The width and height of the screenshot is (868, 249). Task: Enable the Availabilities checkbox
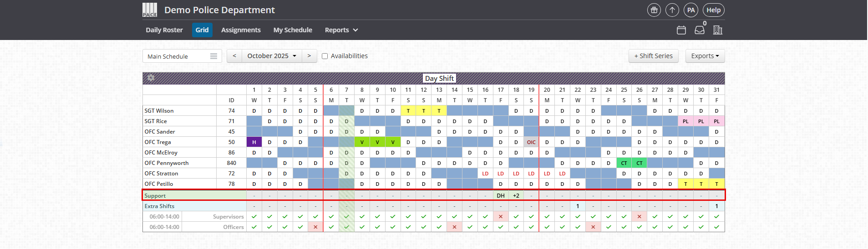(325, 56)
